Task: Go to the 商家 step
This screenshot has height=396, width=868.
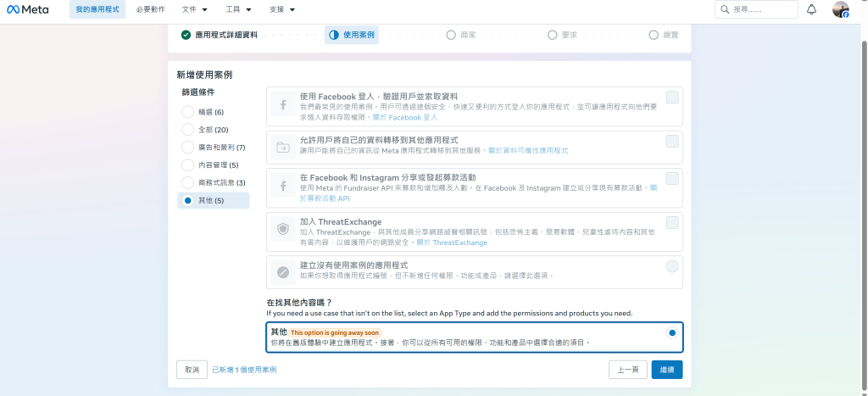Action: pos(461,35)
